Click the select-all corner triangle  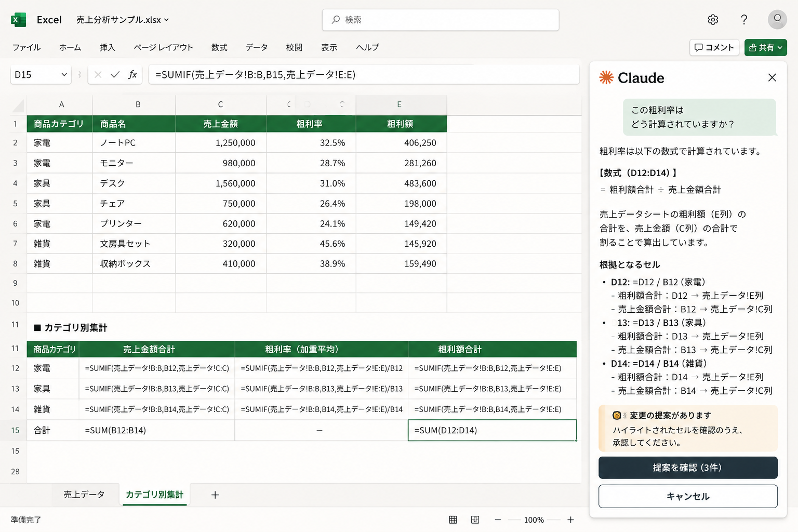19,106
